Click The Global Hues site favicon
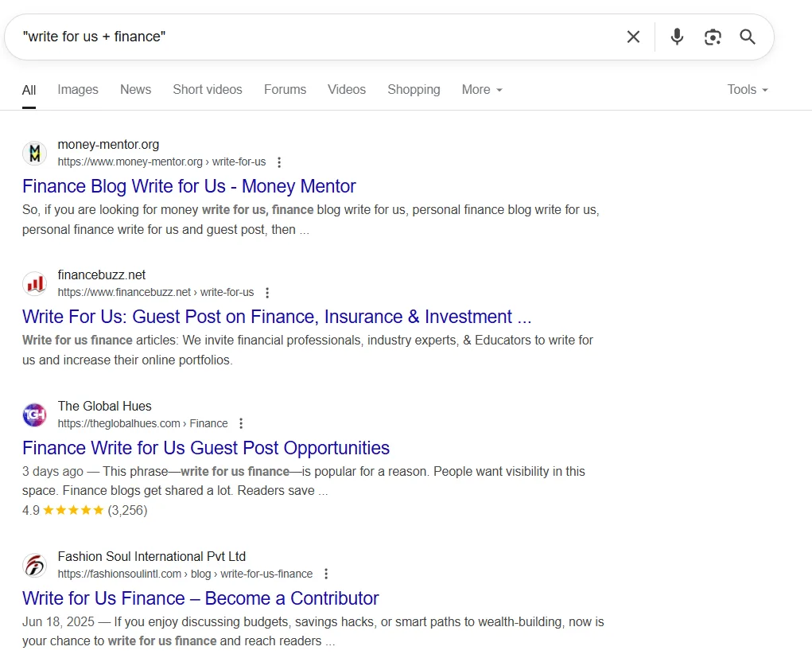The width and height of the screenshot is (812, 658). tap(34, 415)
